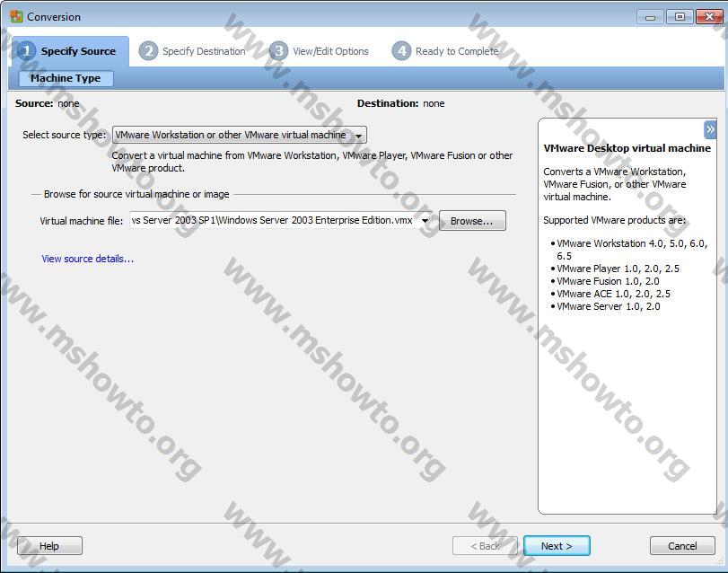Cancel the conversion wizard
Viewport: 728px width, 573px height.
point(682,545)
